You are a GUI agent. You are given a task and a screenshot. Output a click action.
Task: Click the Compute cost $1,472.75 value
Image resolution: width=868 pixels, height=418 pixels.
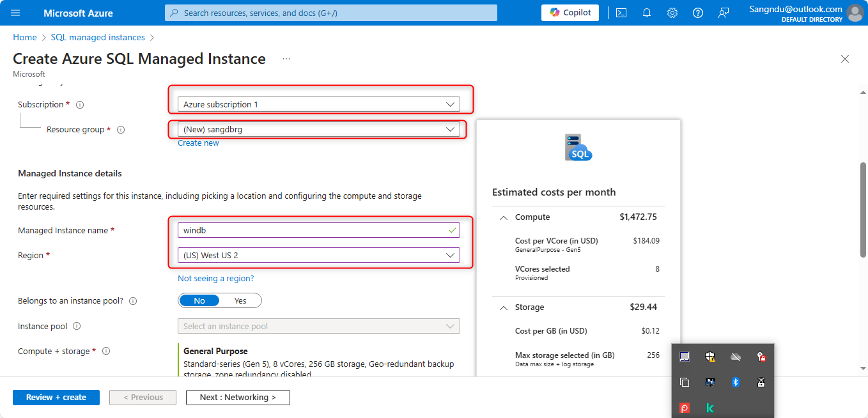pyautogui.click(x=638, y=217)
